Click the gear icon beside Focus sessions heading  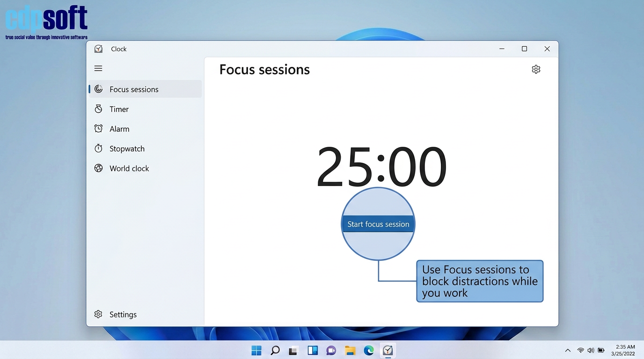(536, 69)
